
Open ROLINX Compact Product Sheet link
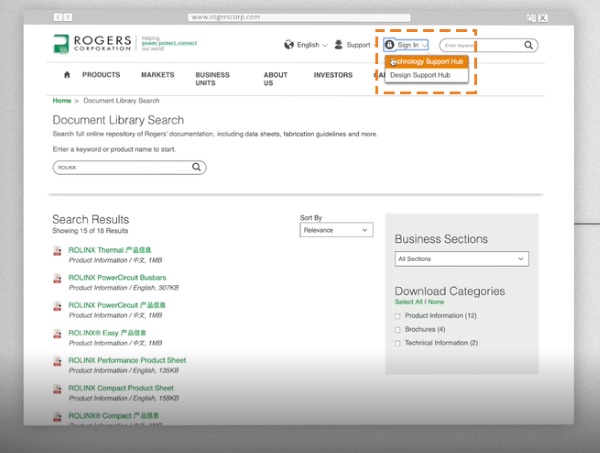pos(121,388)
